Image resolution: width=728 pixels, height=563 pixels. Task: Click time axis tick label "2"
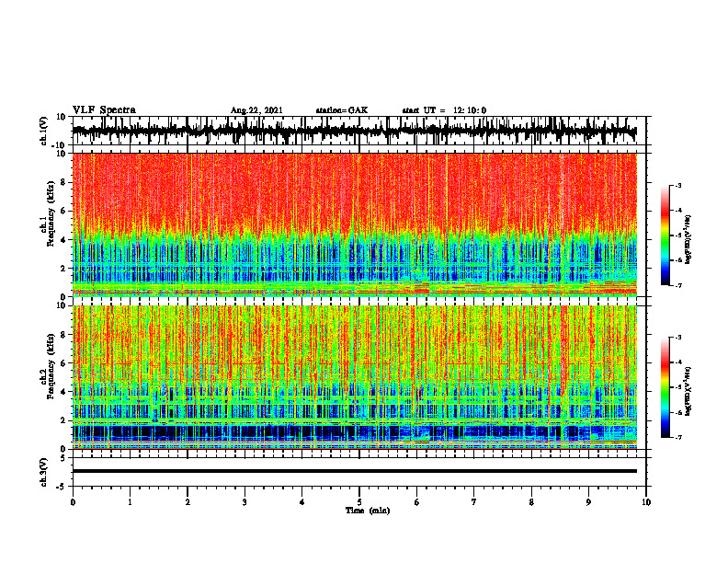(x=188, y=502)
